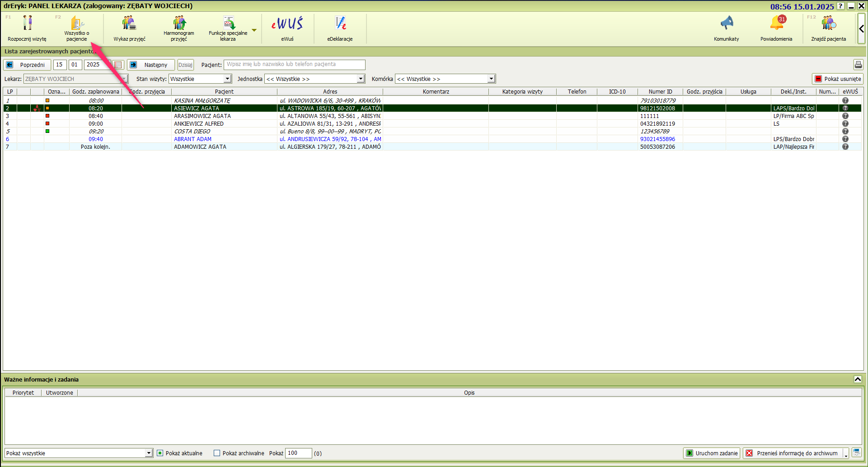The image size is (868, 467).
Task: Toggle the Pokaż aktualne checkbox
Action: [x=160, y=453]
